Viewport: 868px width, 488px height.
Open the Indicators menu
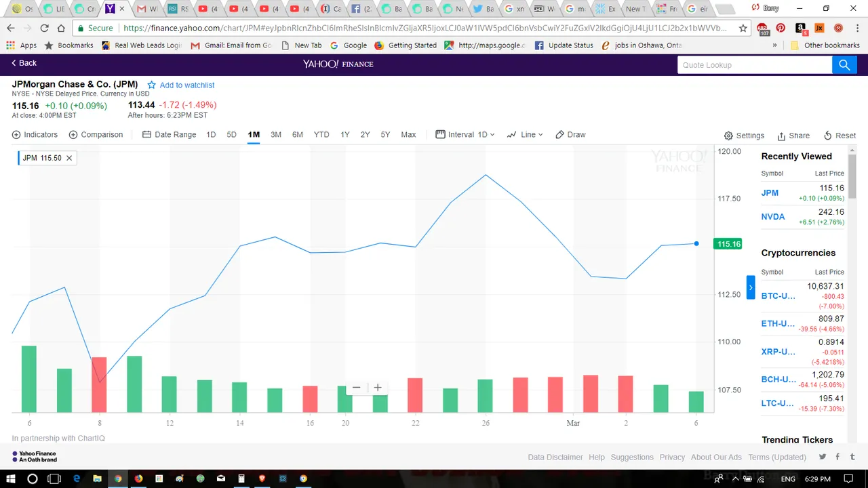35,135
